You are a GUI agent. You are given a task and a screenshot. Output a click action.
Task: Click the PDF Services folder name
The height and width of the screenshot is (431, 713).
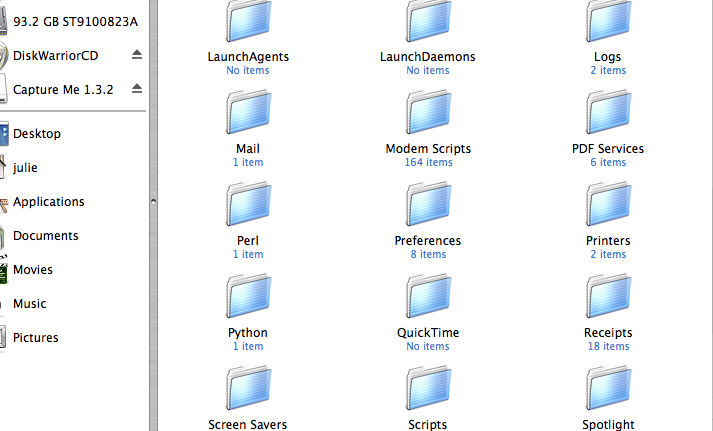(x=608, y=149)
